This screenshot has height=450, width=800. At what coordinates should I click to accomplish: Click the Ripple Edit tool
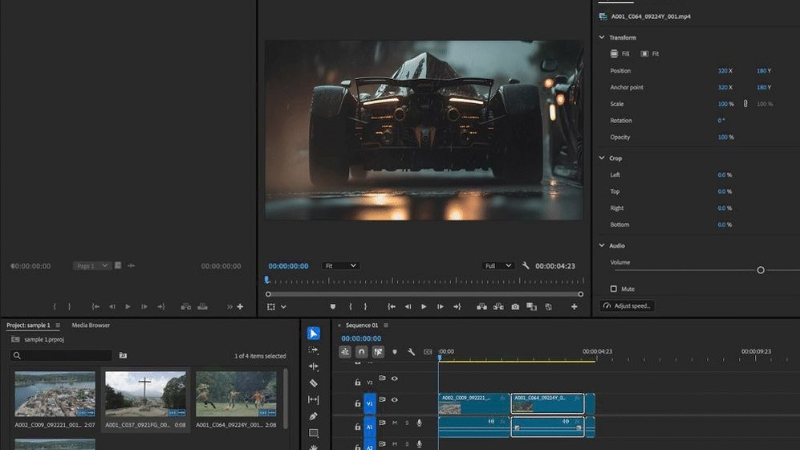[313, 366]
